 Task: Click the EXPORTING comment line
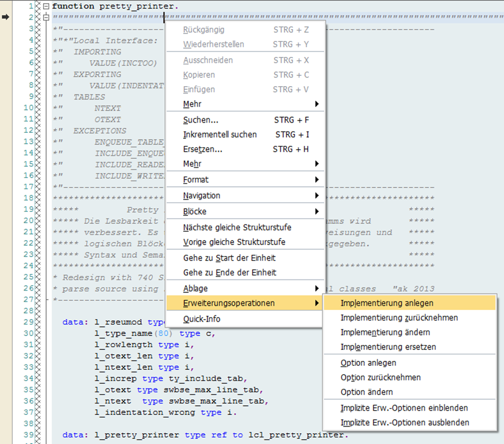(x=87, y=74)
